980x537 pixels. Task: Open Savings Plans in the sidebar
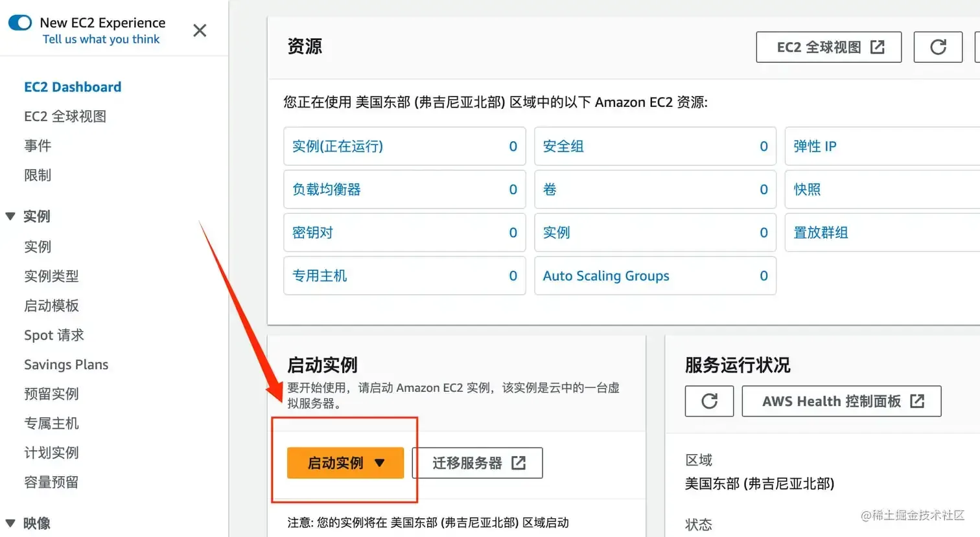coord(66,365)
